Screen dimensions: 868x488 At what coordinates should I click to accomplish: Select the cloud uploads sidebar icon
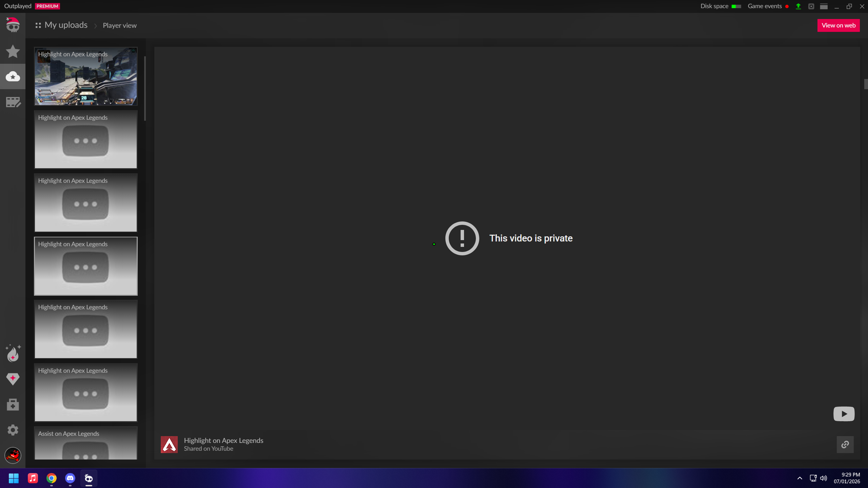tap(13, 77)
